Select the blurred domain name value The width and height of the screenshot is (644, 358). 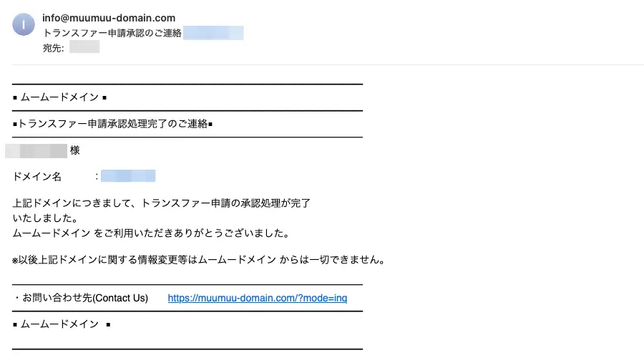[x=128, y=176]
